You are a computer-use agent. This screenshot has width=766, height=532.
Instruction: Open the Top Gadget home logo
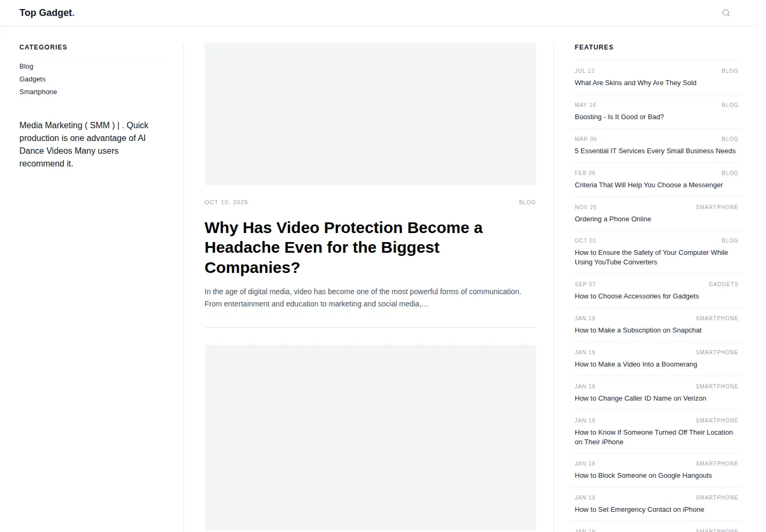[x=47, y=13]
